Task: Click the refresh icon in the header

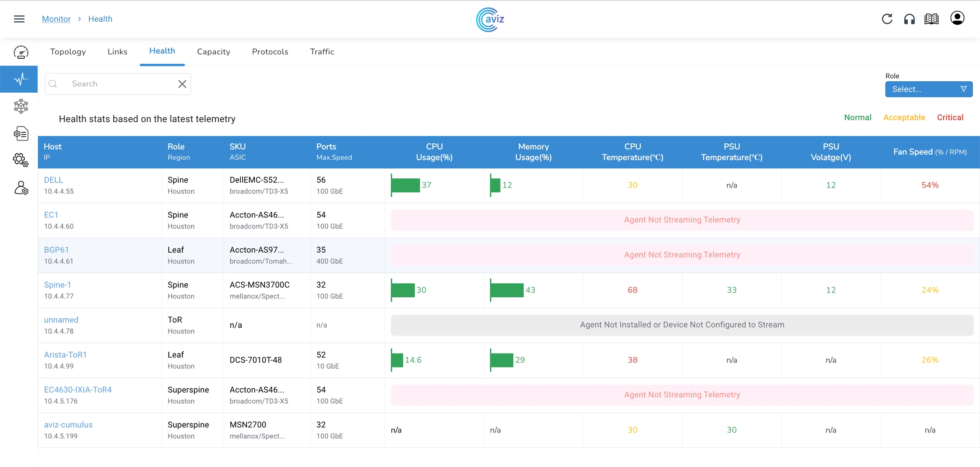Action: click(x=887, y=19)
